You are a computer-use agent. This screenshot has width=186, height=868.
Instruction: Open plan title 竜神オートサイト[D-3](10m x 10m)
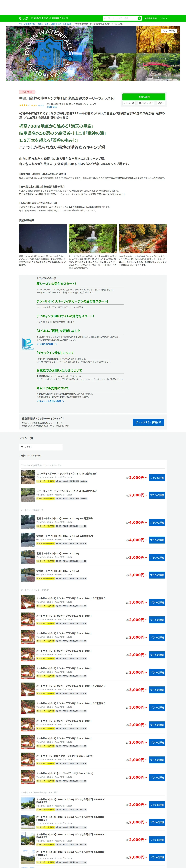coord(58,554)
